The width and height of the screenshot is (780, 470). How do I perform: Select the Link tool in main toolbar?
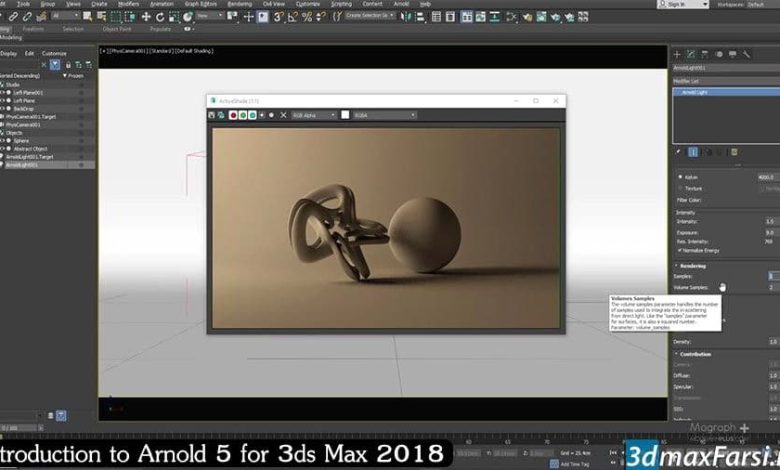(13, 16)
